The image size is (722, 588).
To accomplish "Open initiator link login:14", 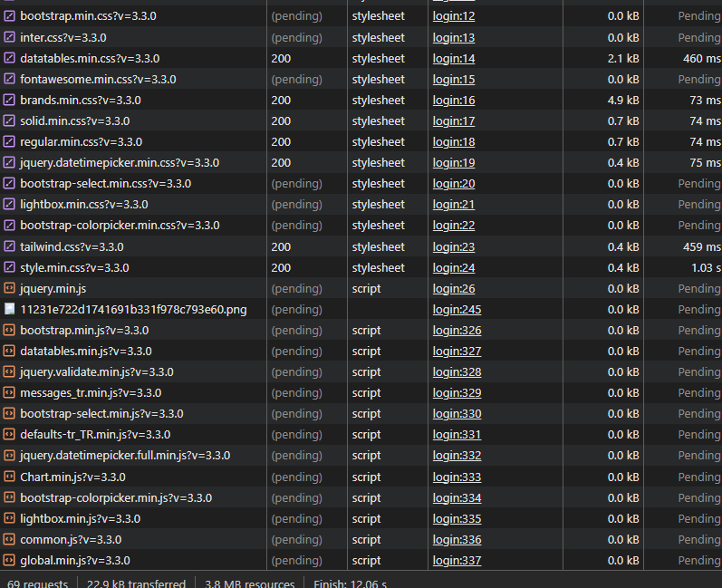I will (454, 59).
